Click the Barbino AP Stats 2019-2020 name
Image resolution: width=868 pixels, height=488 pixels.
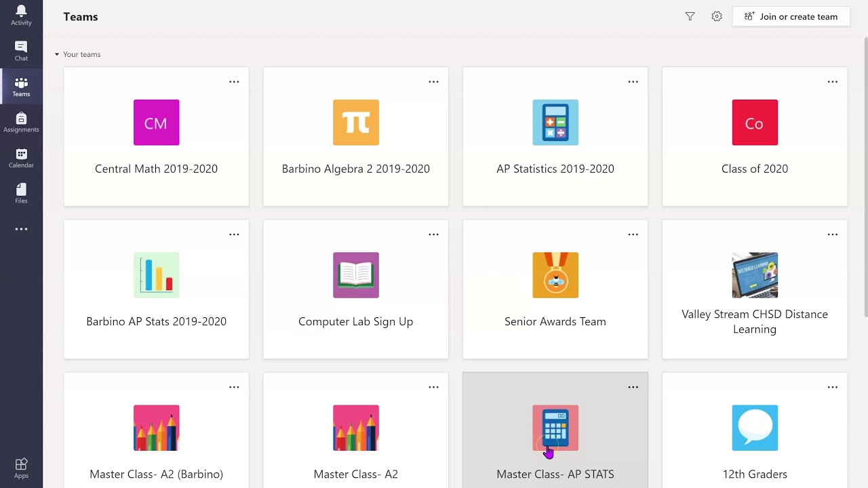(x=156, y=321)
